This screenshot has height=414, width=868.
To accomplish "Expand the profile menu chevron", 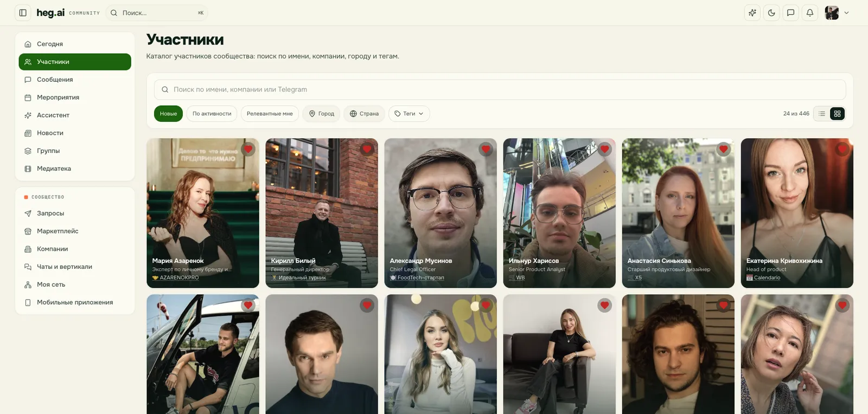I will click(846, 12).
